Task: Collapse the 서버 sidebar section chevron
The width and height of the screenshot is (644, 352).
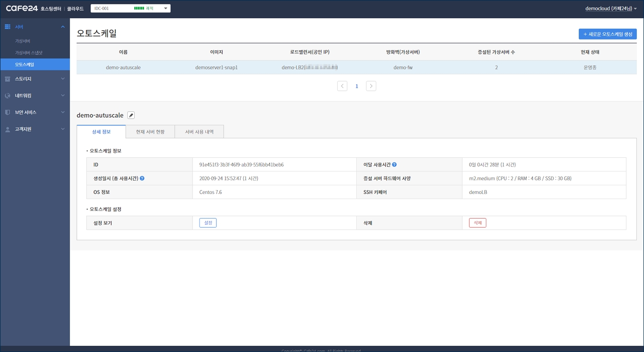Action: [63, 27]
